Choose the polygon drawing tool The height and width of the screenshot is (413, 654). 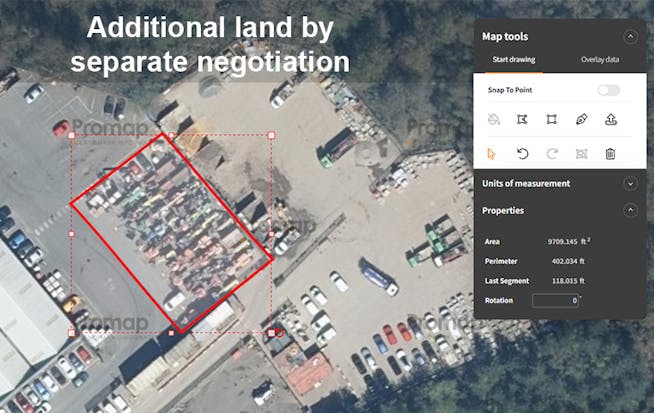click(522, 120)
